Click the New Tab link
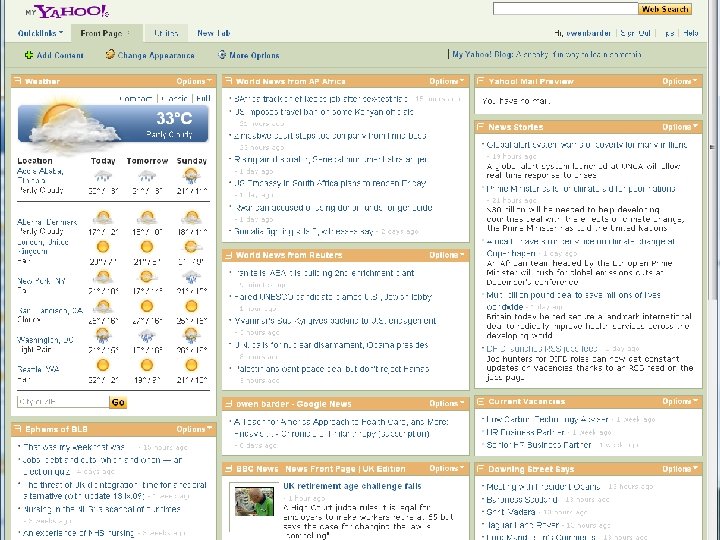Screen dimensions: 720x540 [214, 33]
